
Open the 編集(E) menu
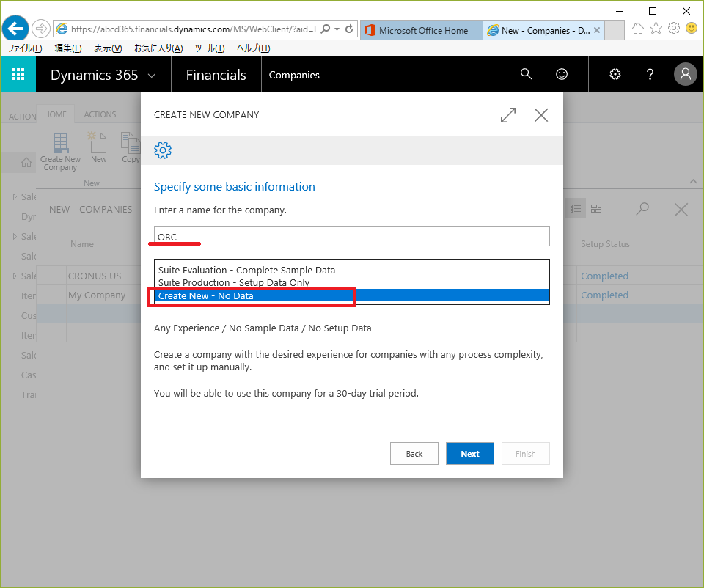point(67,48)
